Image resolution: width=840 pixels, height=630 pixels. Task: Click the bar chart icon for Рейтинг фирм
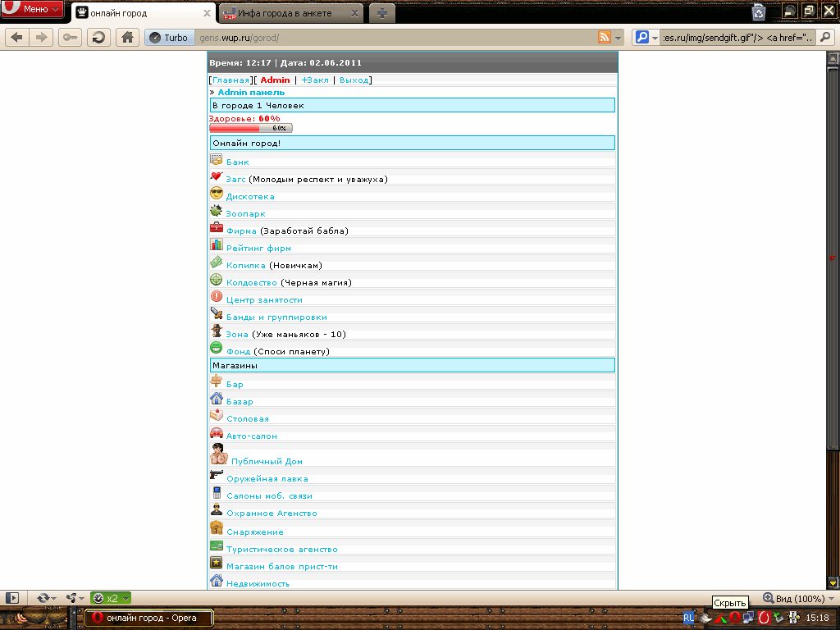pos(217,245)
